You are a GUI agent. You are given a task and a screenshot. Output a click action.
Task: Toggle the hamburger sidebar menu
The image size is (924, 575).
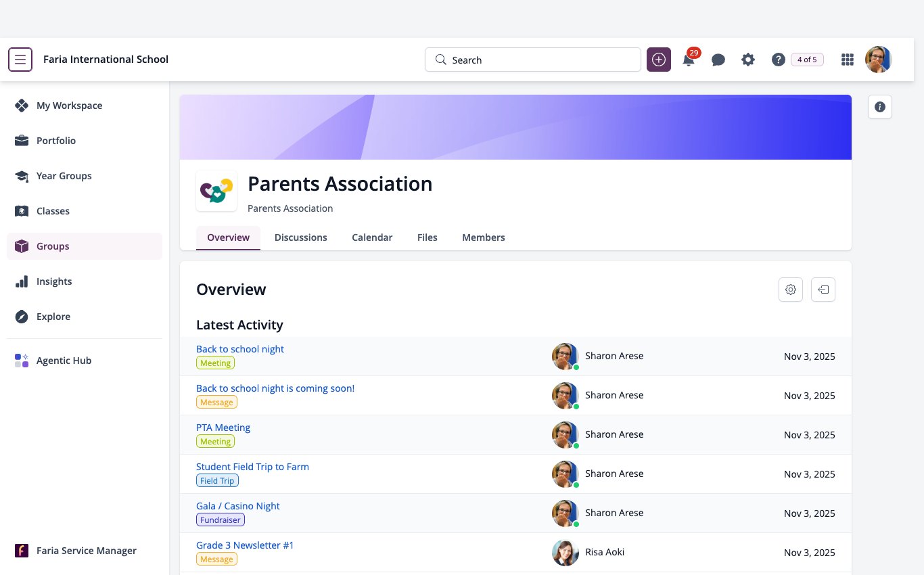20,60
